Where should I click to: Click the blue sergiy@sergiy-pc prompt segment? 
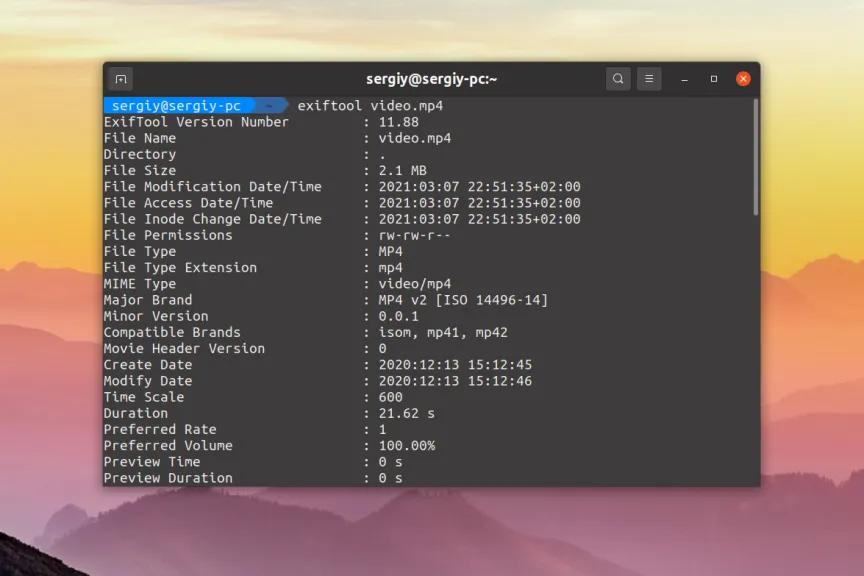(176, 106)
